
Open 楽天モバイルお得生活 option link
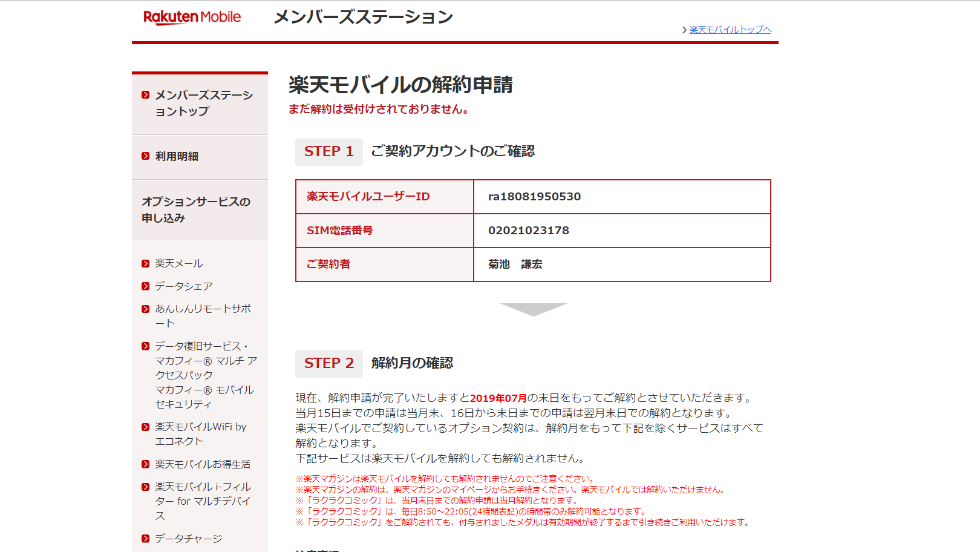tap(203, 464)
